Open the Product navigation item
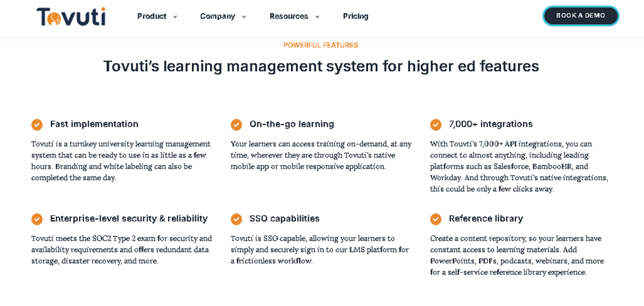This screenshot has width=644, height=306. click(152, 17)
